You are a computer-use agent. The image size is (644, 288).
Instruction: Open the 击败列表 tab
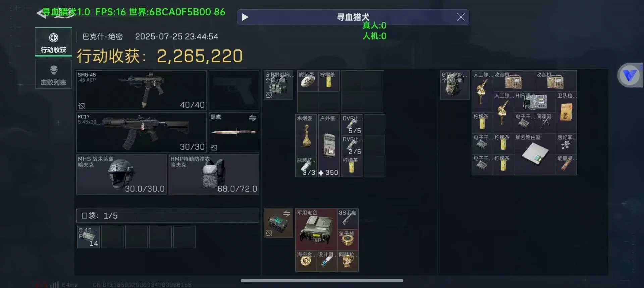[x=54, y=75]
